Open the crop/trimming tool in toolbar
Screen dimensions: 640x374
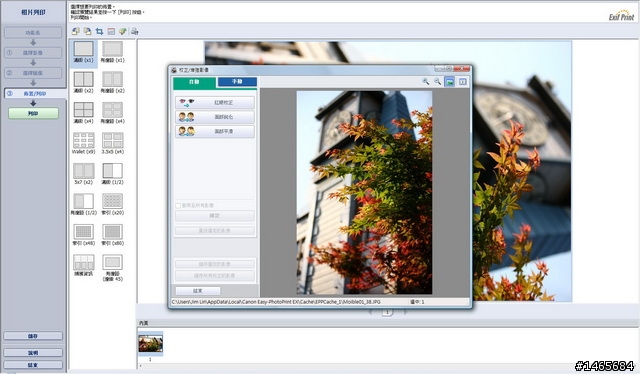click(x=99, y=31)
